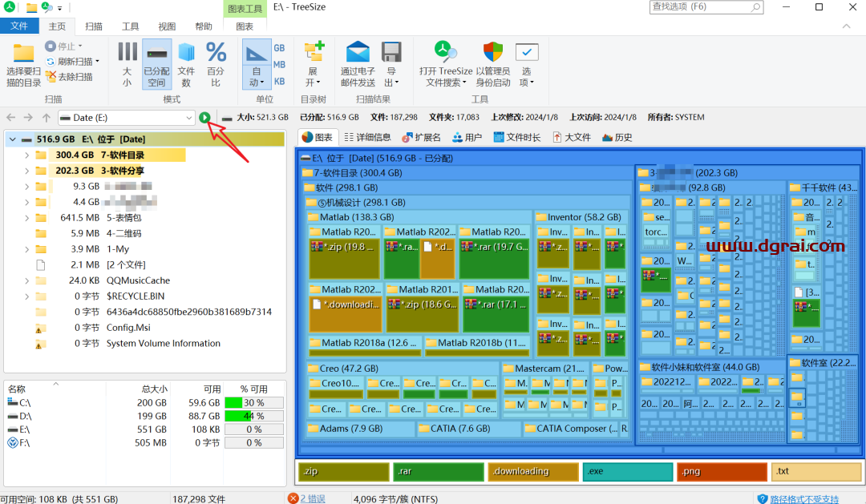
Task: Show the Age of Files tab
Action: 517,138
